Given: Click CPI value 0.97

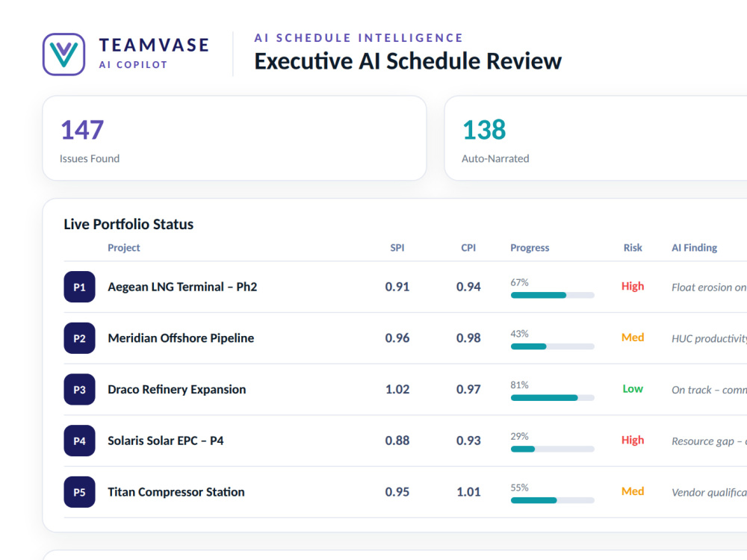Looking at the screenshot, I should tap(468, 390).
